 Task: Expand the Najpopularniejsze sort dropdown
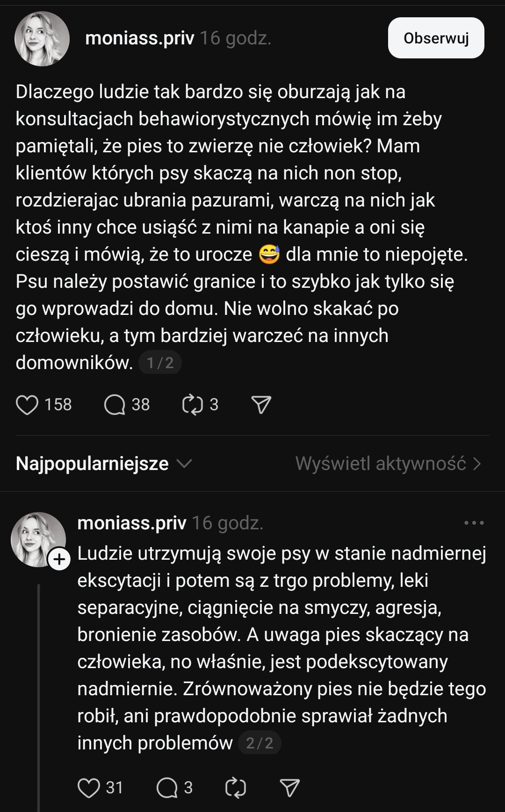pyautogui.click(x=93, y=463)
